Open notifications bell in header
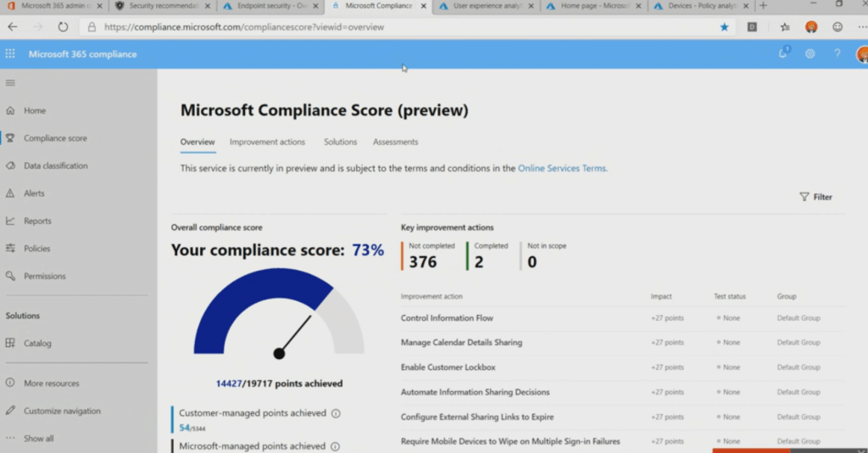 coord(783,53)
